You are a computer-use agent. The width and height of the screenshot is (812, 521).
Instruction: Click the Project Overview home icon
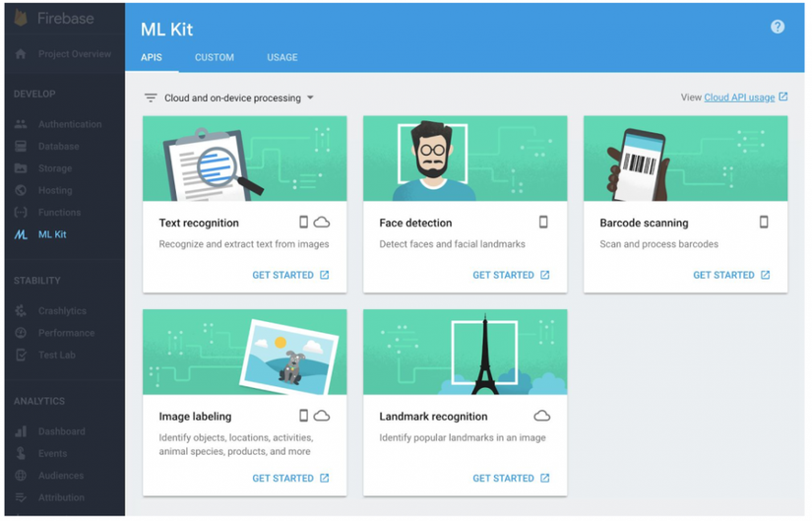(21, 54)
